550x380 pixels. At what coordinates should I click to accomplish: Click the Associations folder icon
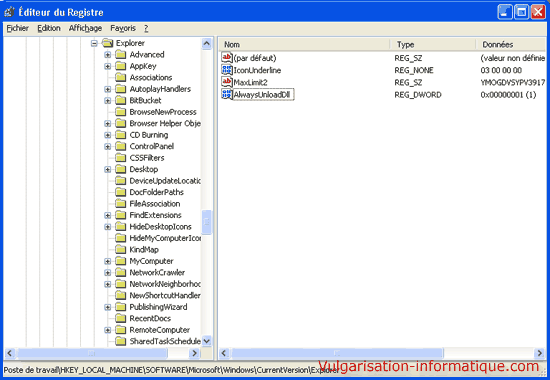tap(121, 78)
